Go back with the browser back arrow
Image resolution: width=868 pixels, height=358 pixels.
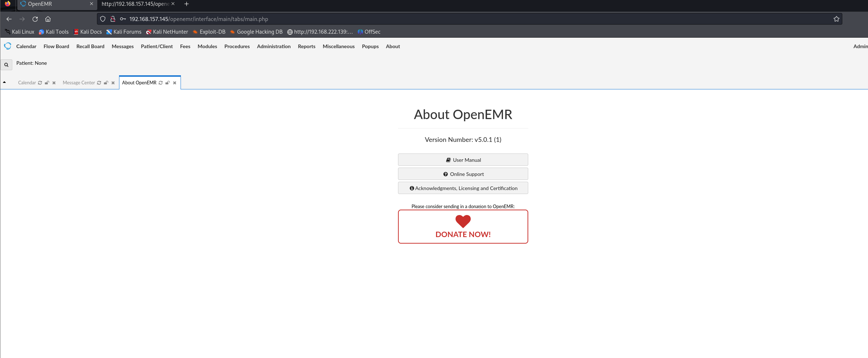9,19
